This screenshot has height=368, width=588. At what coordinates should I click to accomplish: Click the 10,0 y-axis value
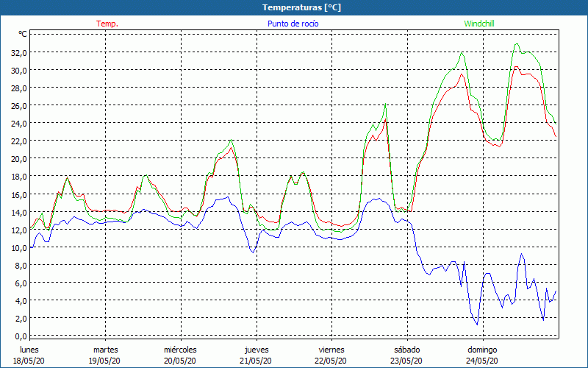click(19, 247)
